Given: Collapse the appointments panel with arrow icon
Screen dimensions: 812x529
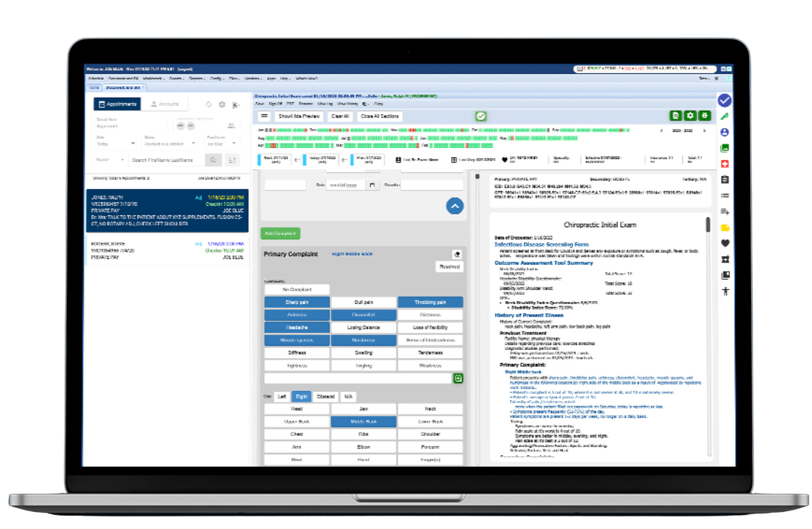Looking at the screenshot, I should click(236, 105).
